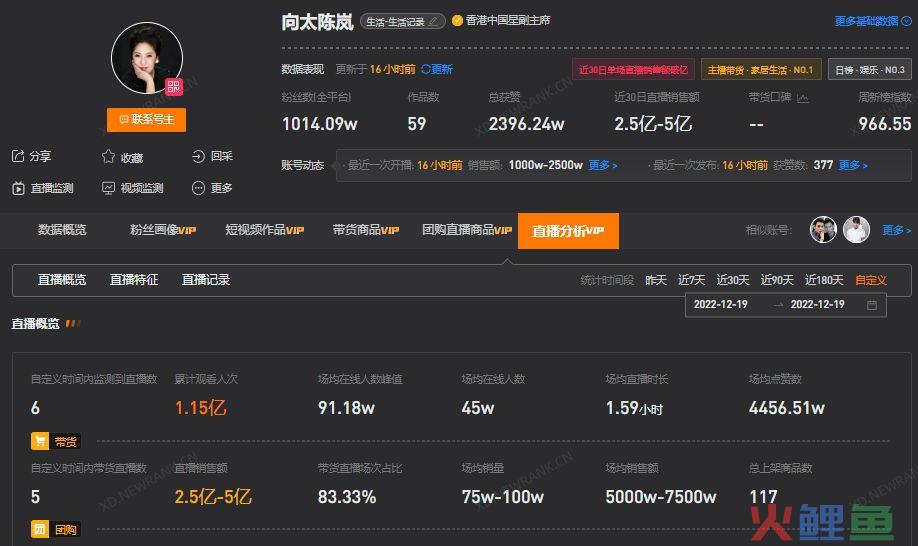918x546 pixels.
Task: Choose 昨天 time range
Action: coord(656,280)
